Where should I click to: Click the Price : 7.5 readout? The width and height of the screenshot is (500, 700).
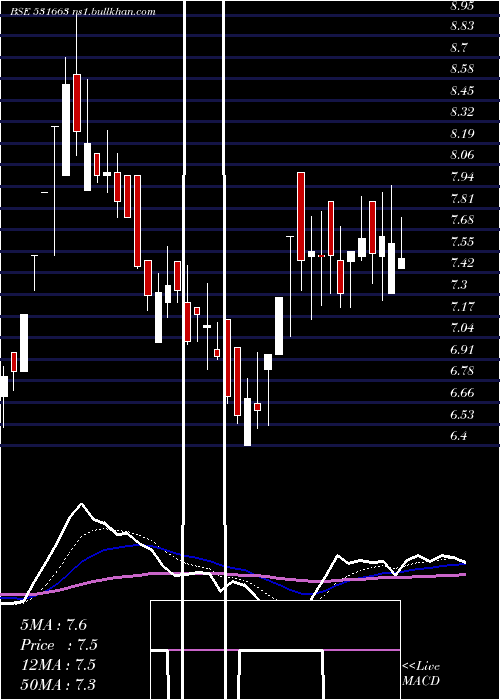pos(59,645)
